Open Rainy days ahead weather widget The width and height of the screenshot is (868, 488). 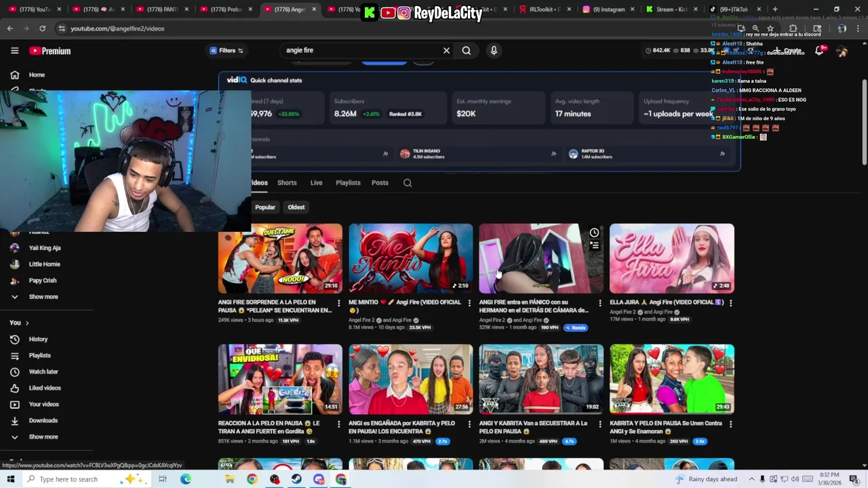[706, 479]
